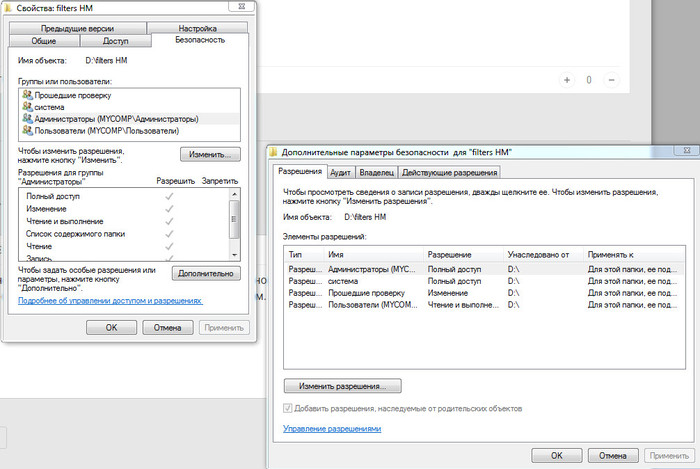Click the minus vote button in background page
Viewport: 700px width, 469px height.
(611, 80)
